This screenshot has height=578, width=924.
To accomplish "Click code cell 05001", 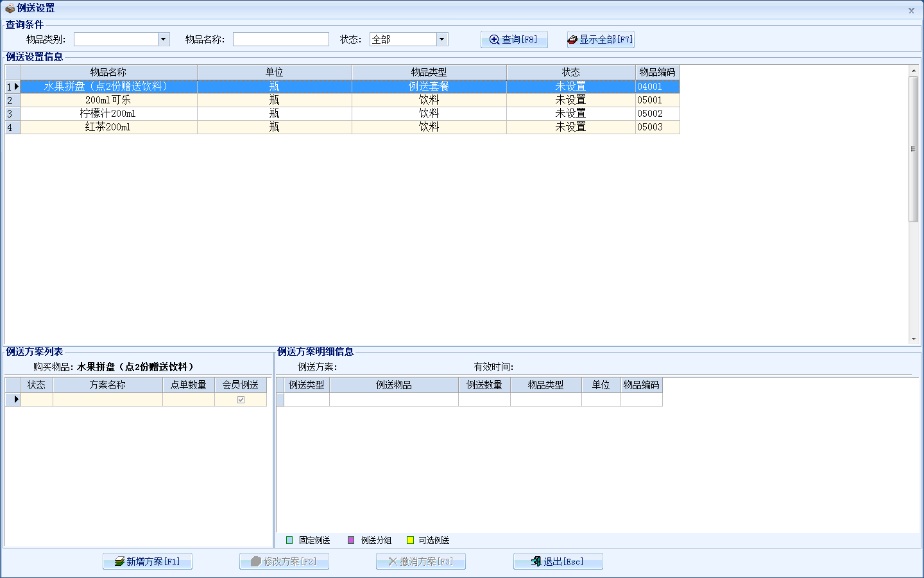I will (x=658, y=100).
